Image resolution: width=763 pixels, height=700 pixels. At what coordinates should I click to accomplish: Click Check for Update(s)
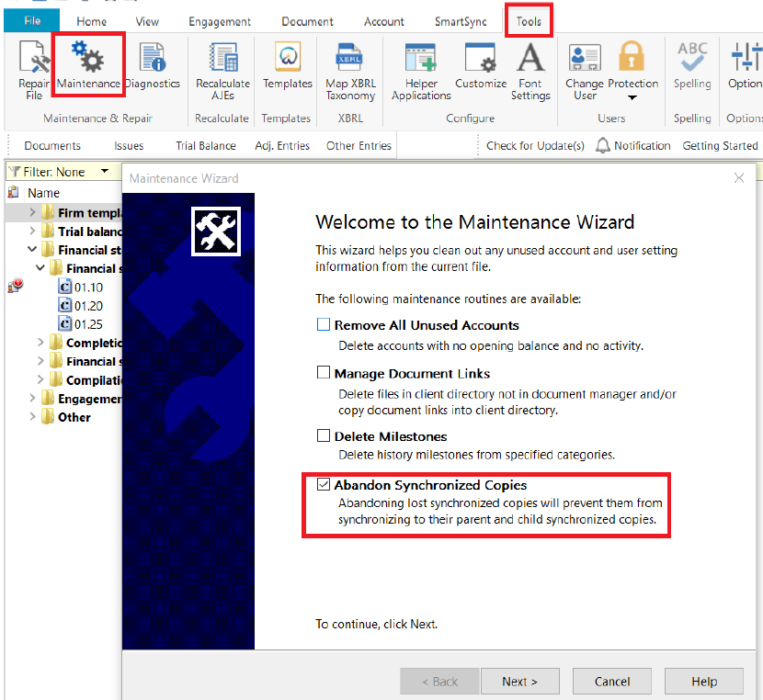point(535,145)
